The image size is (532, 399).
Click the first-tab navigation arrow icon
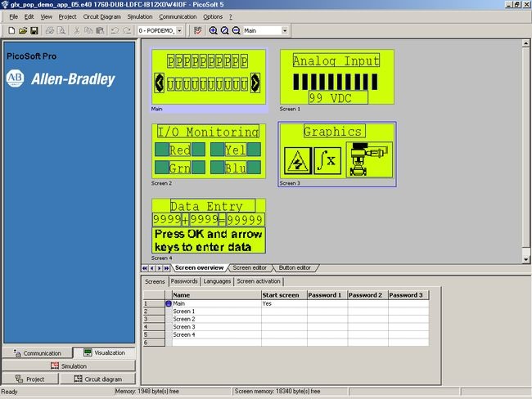(145, 268)
